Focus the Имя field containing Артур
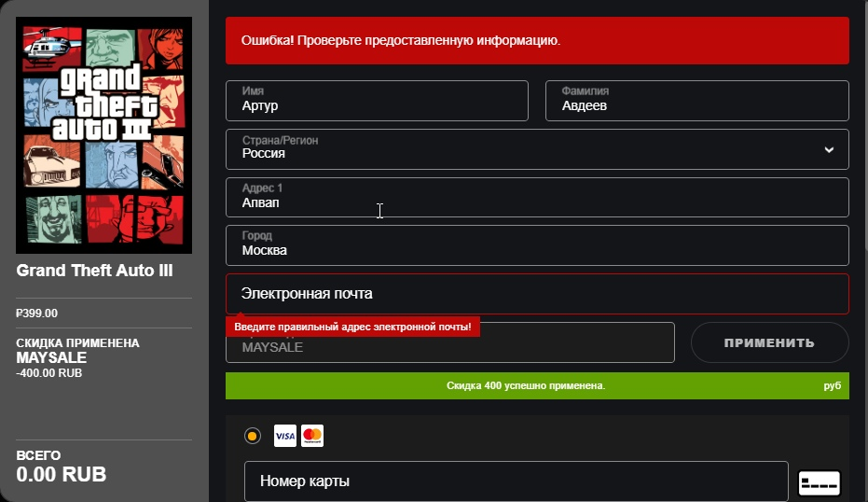 [377, 101]
